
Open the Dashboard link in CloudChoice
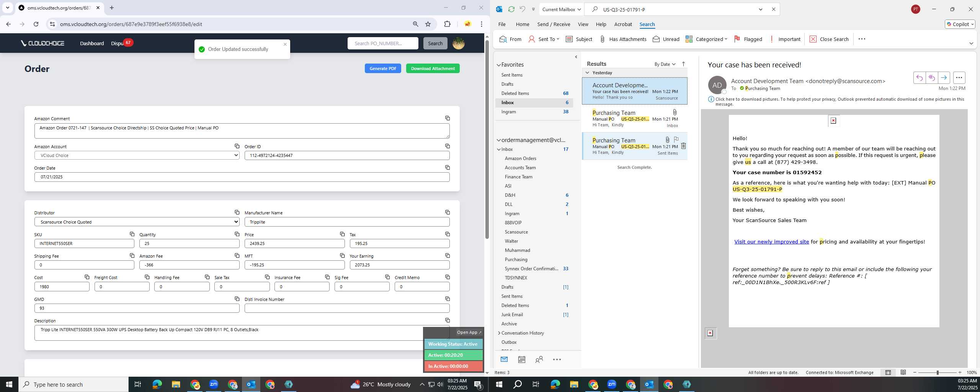pos(92,43)
